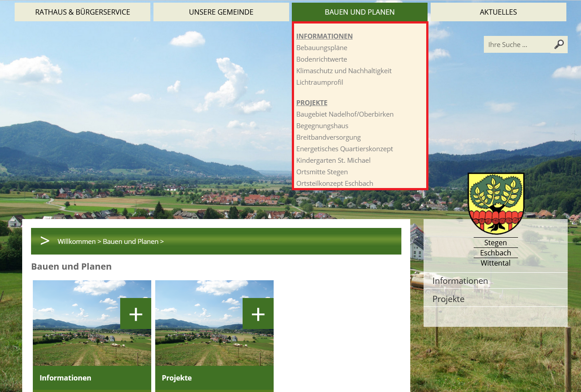Open the Breitbandversorgung project page
Image resolution: width=581 pixels, height=392 pixels.
[328, 137]
